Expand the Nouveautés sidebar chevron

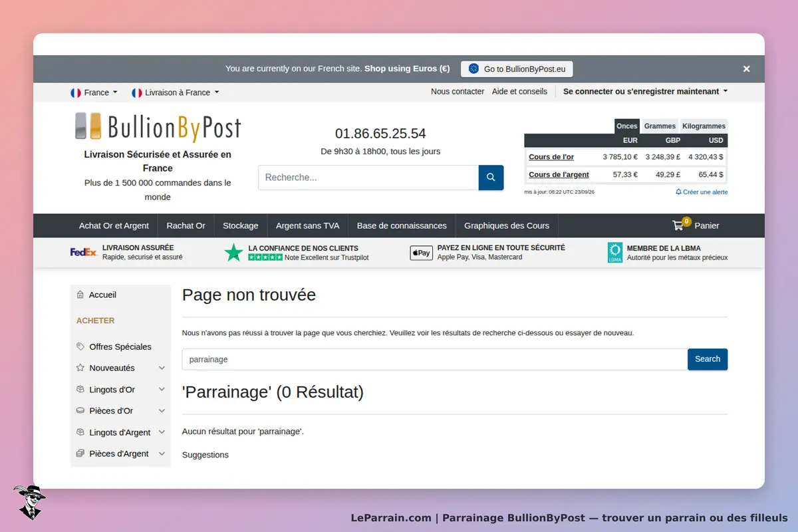tap(162, 368)
